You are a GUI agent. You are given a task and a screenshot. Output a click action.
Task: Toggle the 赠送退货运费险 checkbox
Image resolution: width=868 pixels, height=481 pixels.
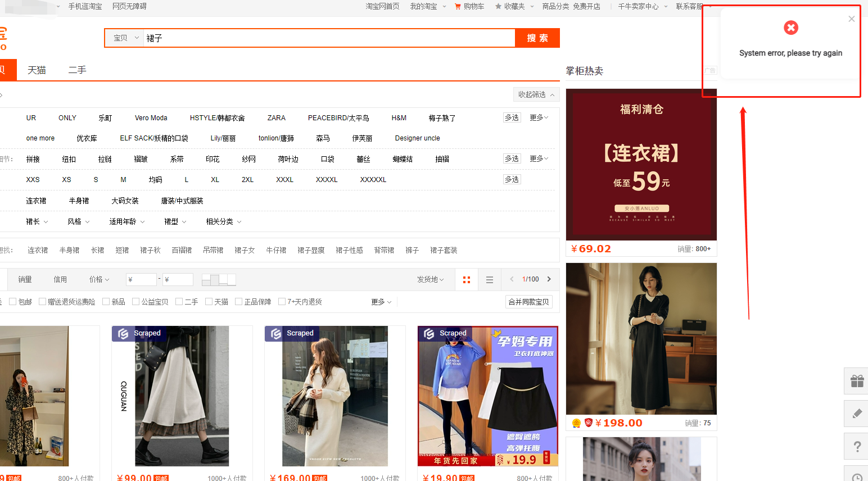42,302
